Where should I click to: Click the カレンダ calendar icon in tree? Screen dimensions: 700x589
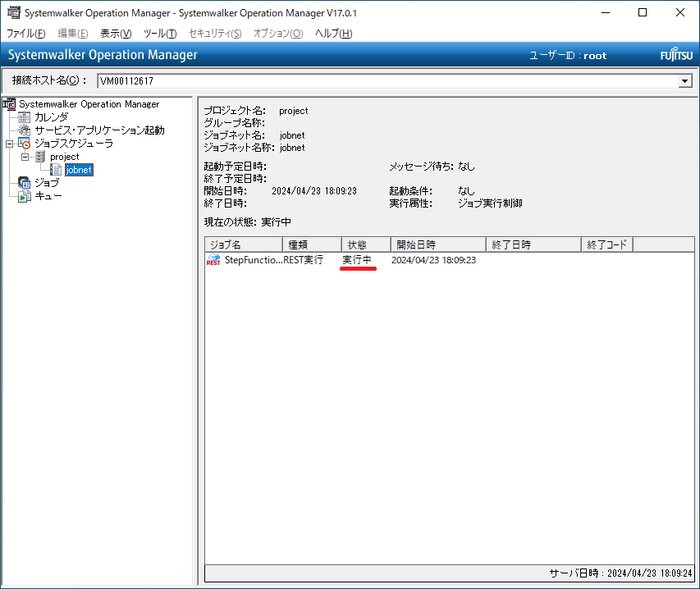coord(25,117)
